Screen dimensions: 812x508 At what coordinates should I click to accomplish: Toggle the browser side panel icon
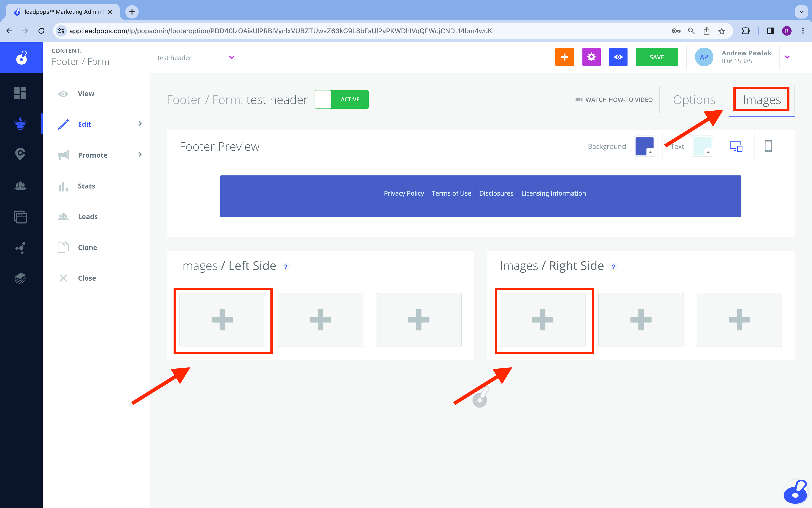pos(770,31)
